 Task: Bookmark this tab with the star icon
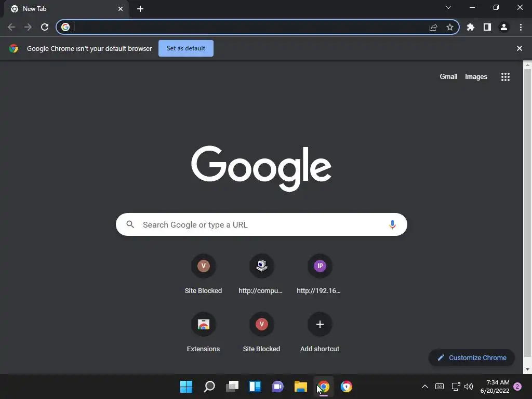[450, 27]
